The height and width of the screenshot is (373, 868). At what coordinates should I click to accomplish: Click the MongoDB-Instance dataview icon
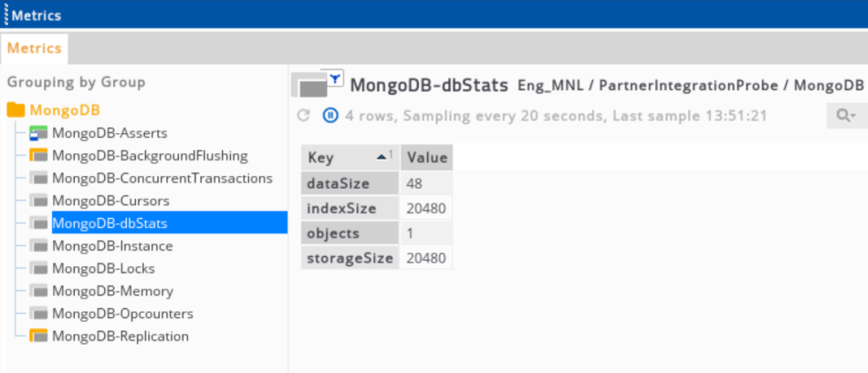[38, 245]
